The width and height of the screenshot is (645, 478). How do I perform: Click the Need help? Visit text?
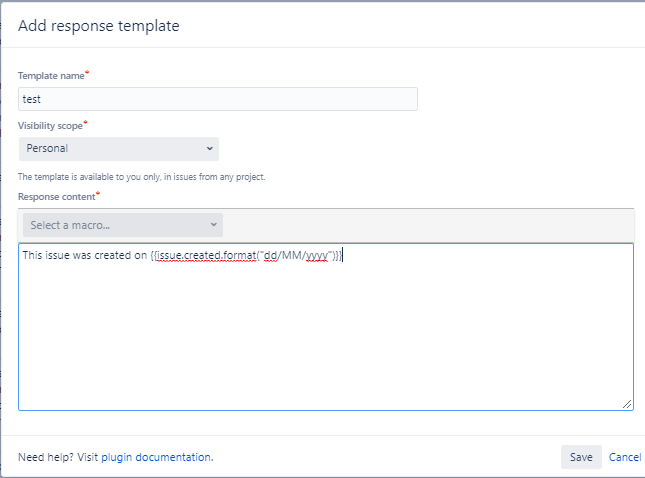(x=58, y=457)
